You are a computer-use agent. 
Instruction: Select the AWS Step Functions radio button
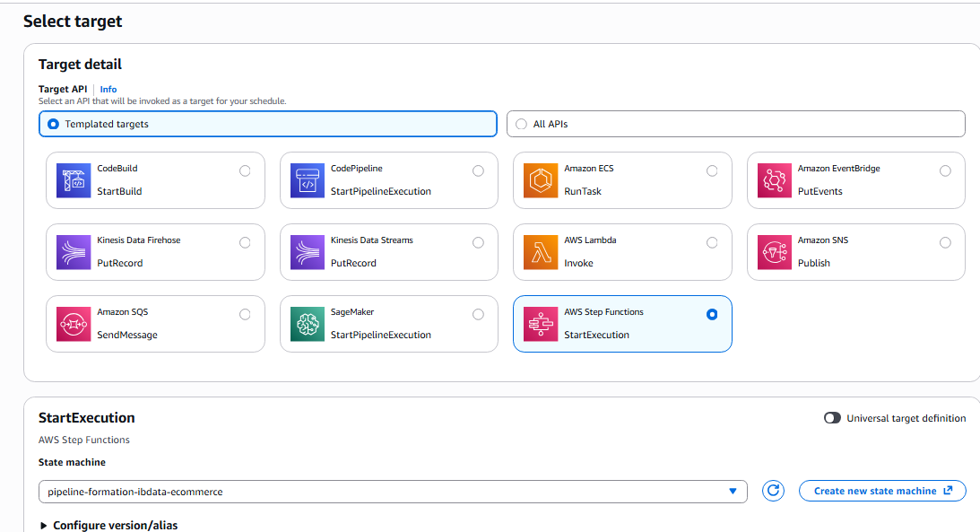point(712,315)
